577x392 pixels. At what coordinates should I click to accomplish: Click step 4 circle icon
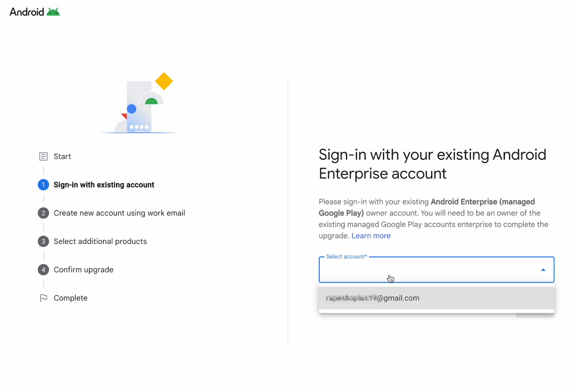pos(43,269)
